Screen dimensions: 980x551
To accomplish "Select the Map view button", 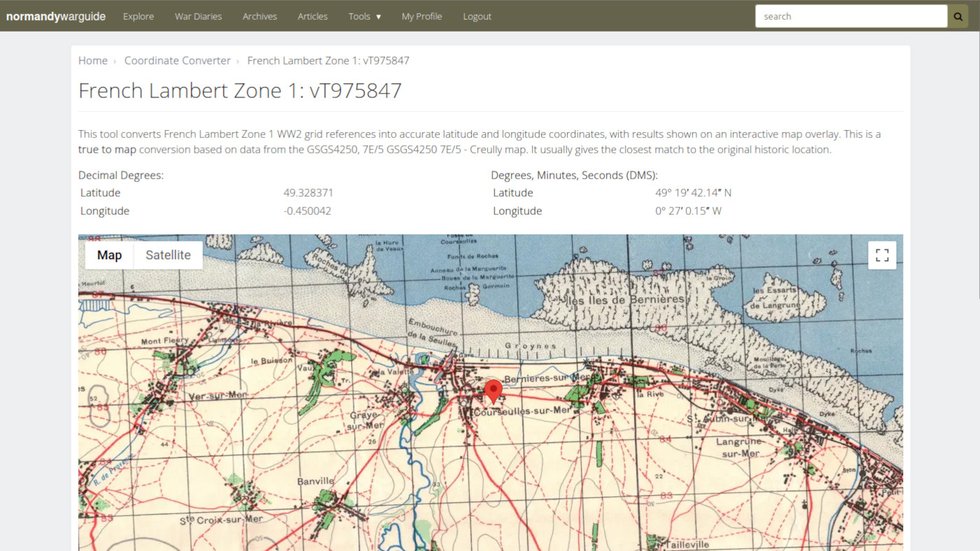I will coord(109,255).
